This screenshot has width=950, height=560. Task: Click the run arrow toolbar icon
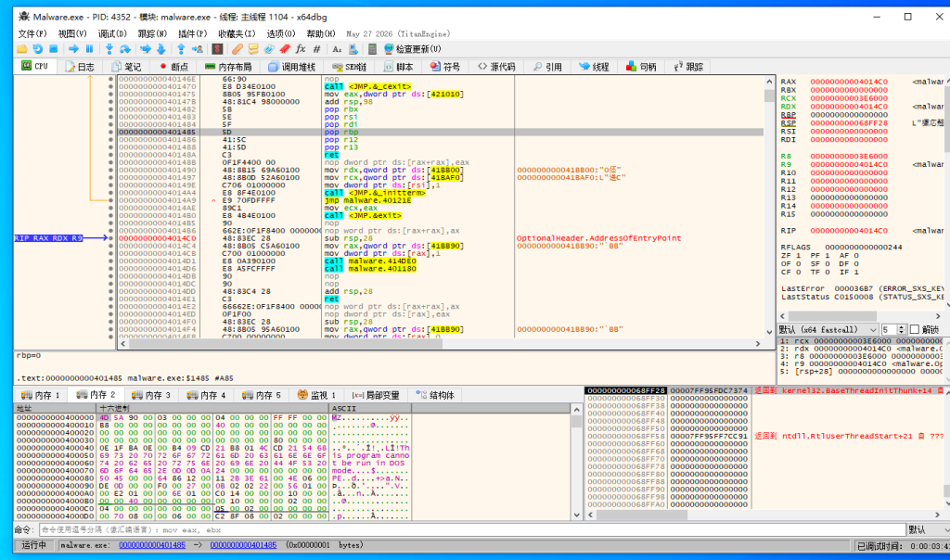point(73,49)
